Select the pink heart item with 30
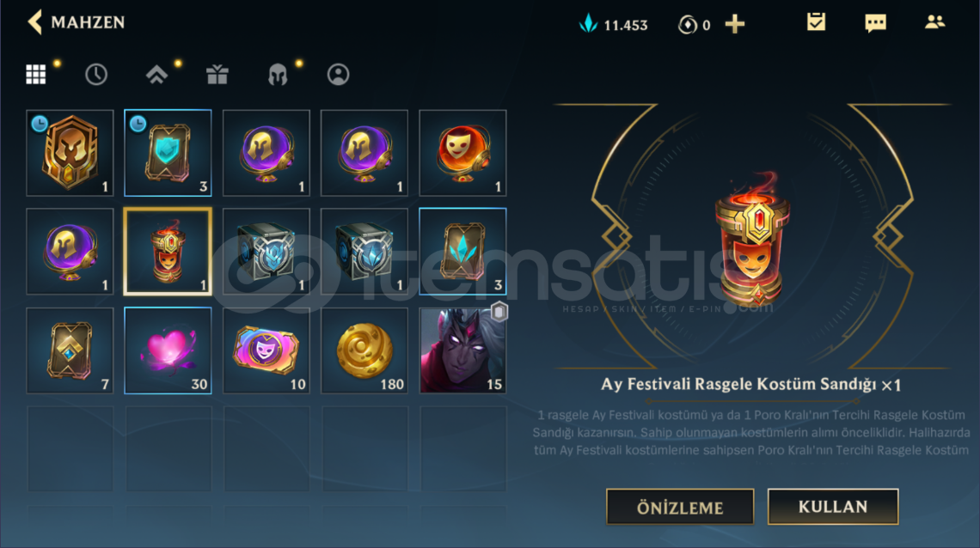980x548 pixels. click(168, 350)
